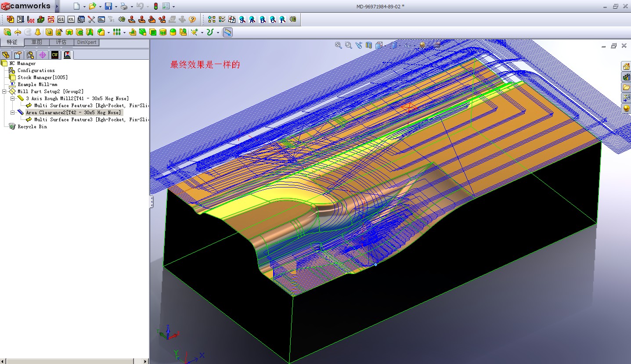Open SolidWorks Resources home task pane
This screenshot has width=631, height=364.
coord(626,66)
